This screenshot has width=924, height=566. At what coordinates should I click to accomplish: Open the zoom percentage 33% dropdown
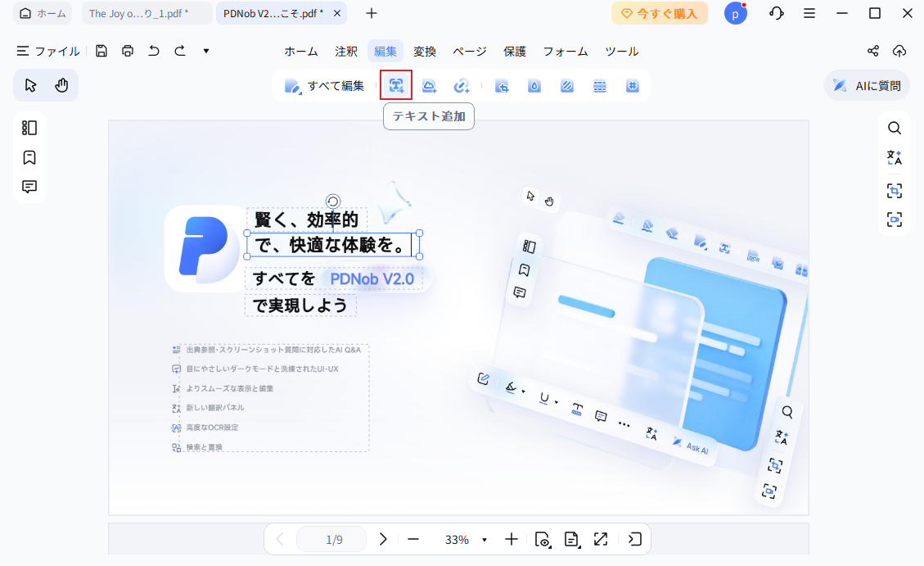coord(464,539)
